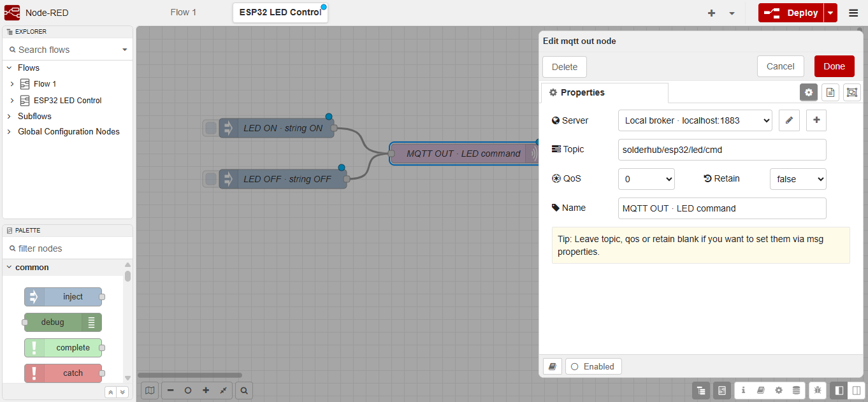
Task: Open the info sidebar tab icon
Action: coord(743,390)
